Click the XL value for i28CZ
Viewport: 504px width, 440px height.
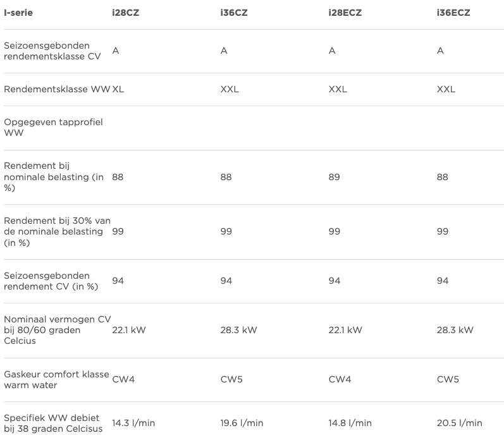[118, 89]
